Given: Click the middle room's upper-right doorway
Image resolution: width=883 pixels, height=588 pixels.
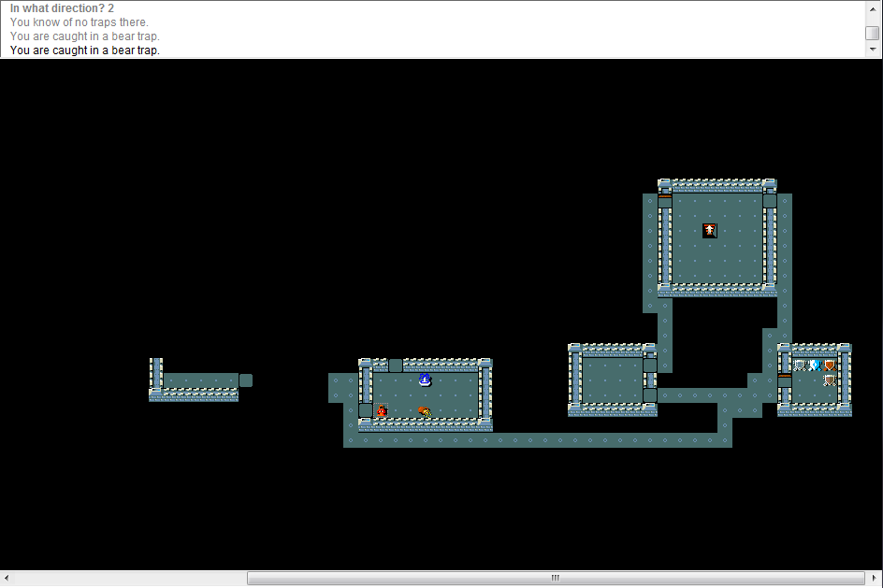Looking at the screenshot, I should coord(650,366).
